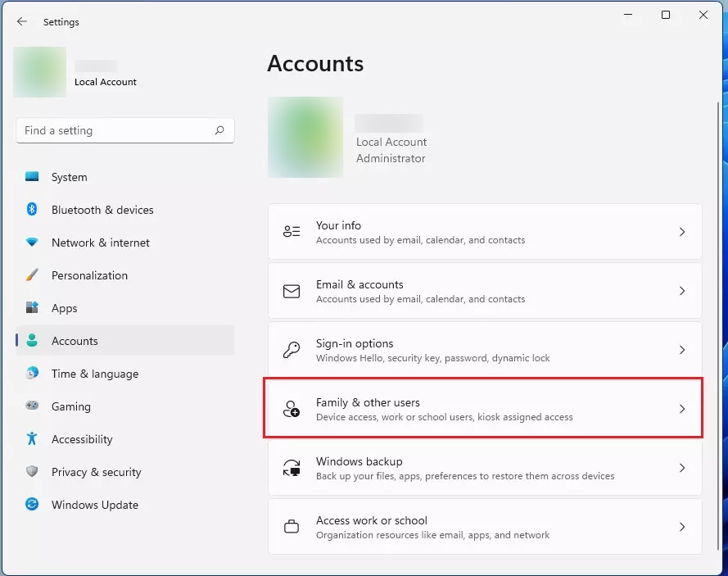Click the large account avatar picture
The image size is (728, 576).
305,137
